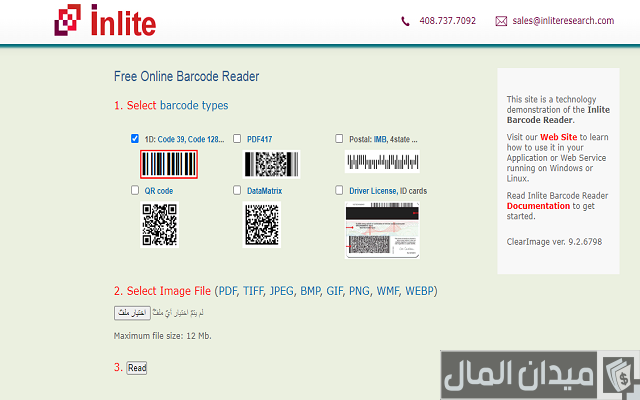The height and width of the screenshot is (400, 640).
Task: Open the Documentation link in sidebar
Action: point(538,206)
